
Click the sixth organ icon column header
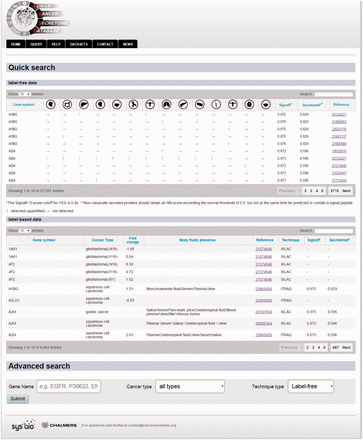pyautogui.click(x=133, y=105)
